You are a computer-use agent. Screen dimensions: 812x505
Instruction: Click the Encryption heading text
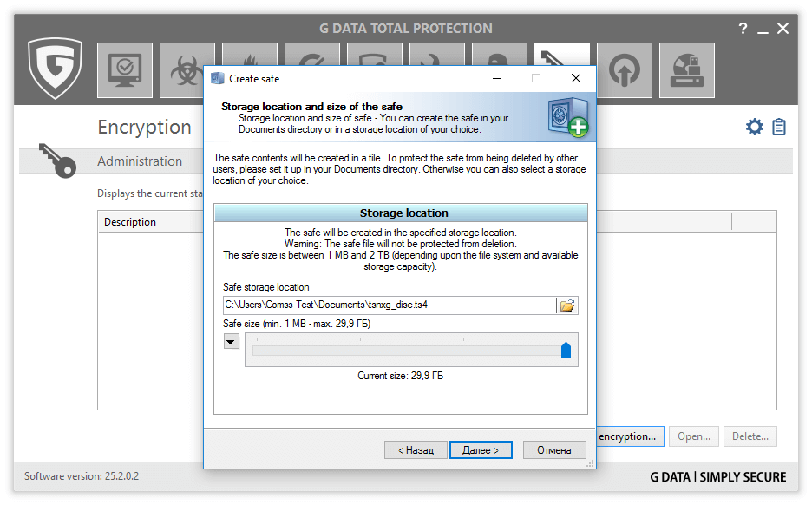pyautogui.click(x=145, y=127)
